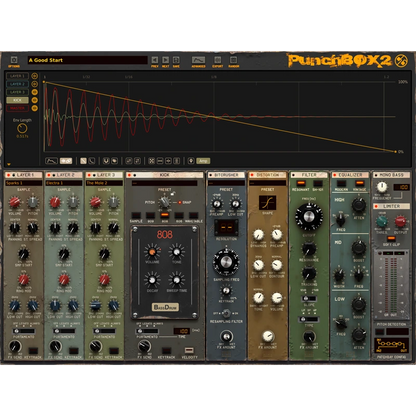Click the Env Length knob
The width and height of the screenshot is (416, 416).
pos(22,128)
